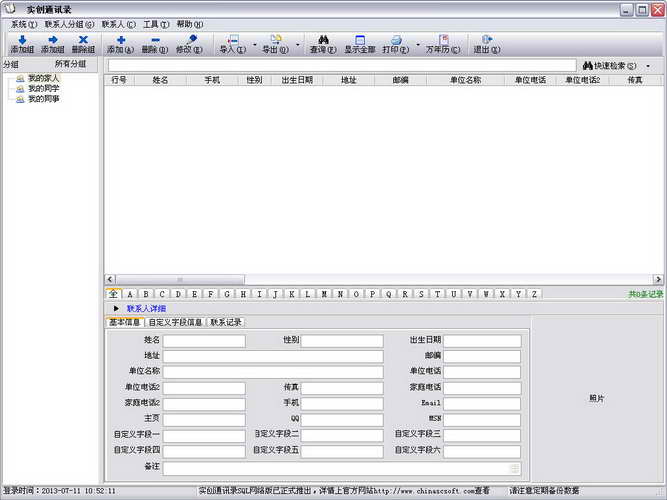Click the Print toolbar icon

(396, 40)
